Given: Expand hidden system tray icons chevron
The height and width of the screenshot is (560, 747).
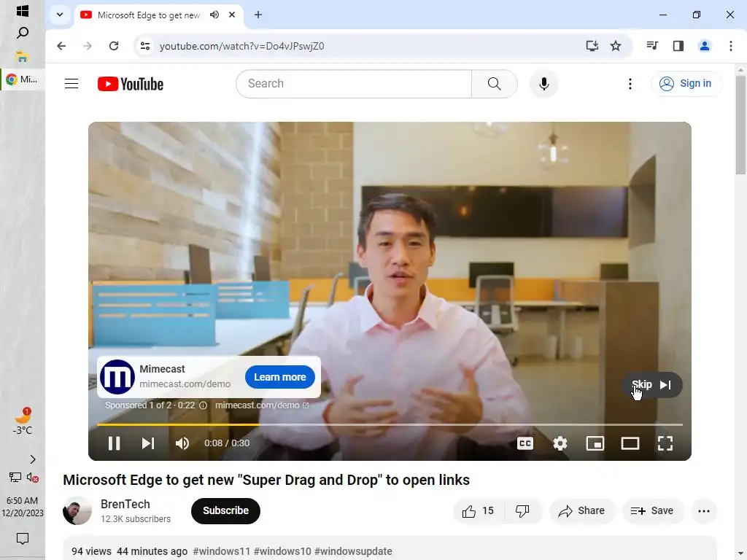Looking at the screenshot, I should [x=32, y=459].
